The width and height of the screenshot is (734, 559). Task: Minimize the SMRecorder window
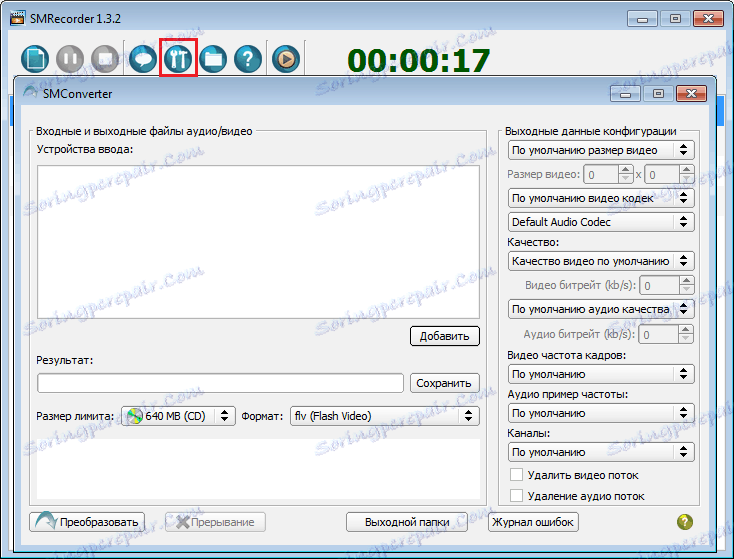click(642, 19)
